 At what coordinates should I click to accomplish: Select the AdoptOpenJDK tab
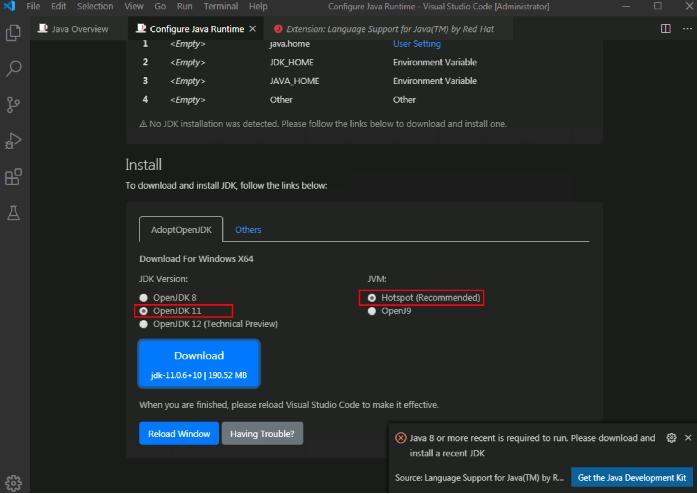(x=181, y=230)
